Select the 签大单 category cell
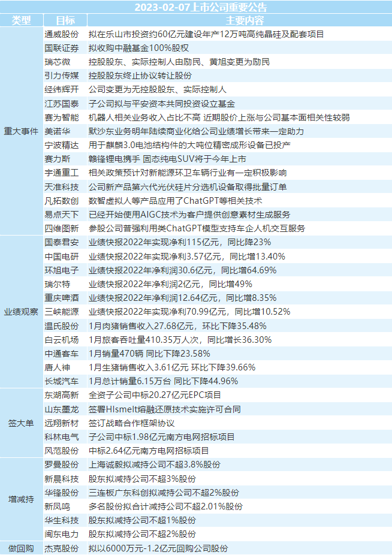392x555 pixels. pyautogui.click(x=21, y=423)
